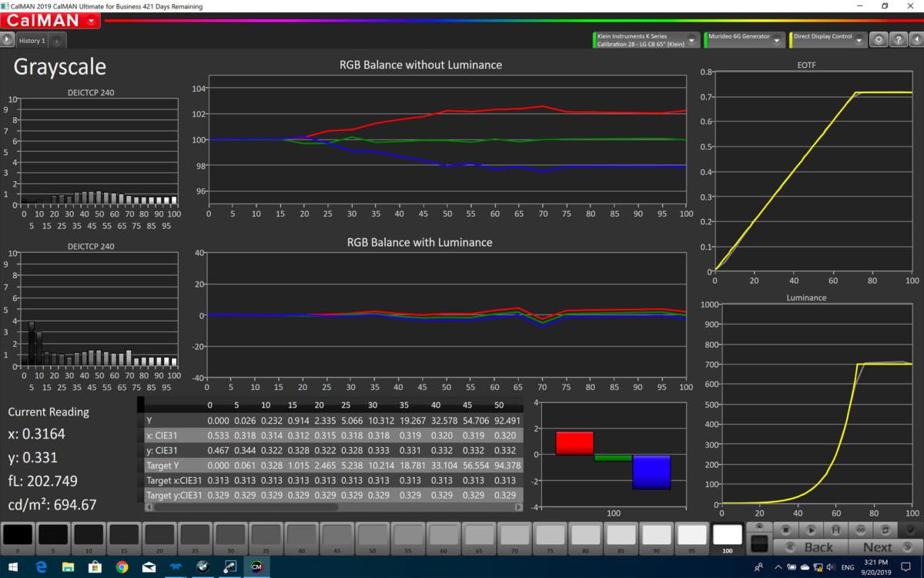Select the 15 percent grayscale swatch
The height and width of the screenshot is (578, 924).
tap(124, 538)
